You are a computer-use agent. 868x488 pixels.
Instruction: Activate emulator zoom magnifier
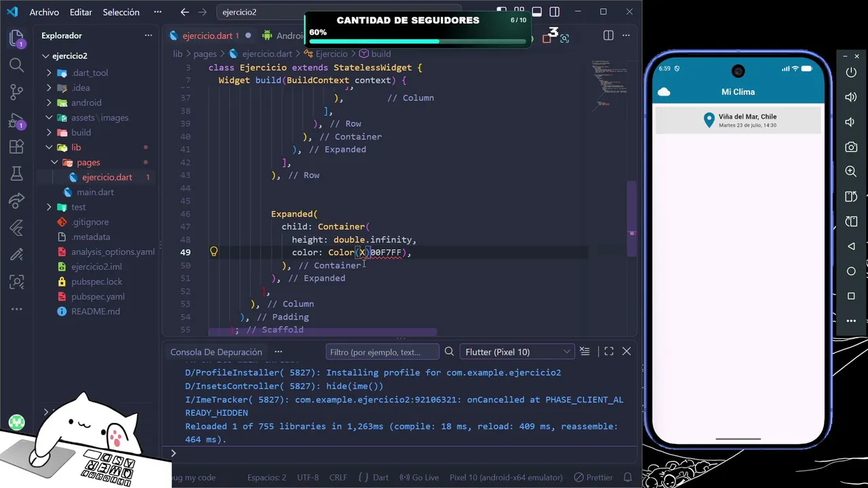pyautogui.click(x=851, y=171)
